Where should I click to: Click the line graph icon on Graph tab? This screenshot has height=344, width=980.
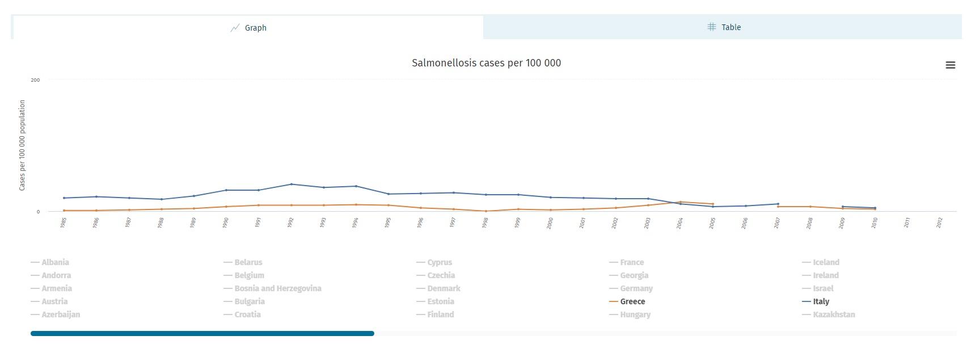(235, 28)
